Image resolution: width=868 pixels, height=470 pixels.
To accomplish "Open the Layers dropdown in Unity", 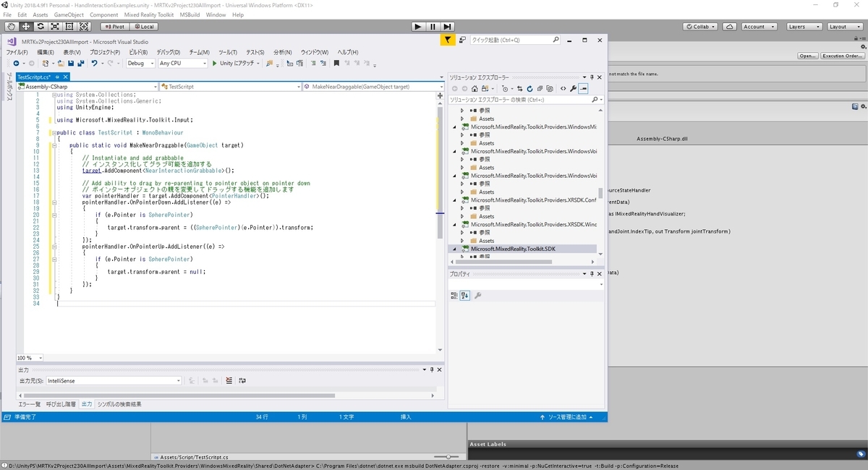I will coord(803,27).
